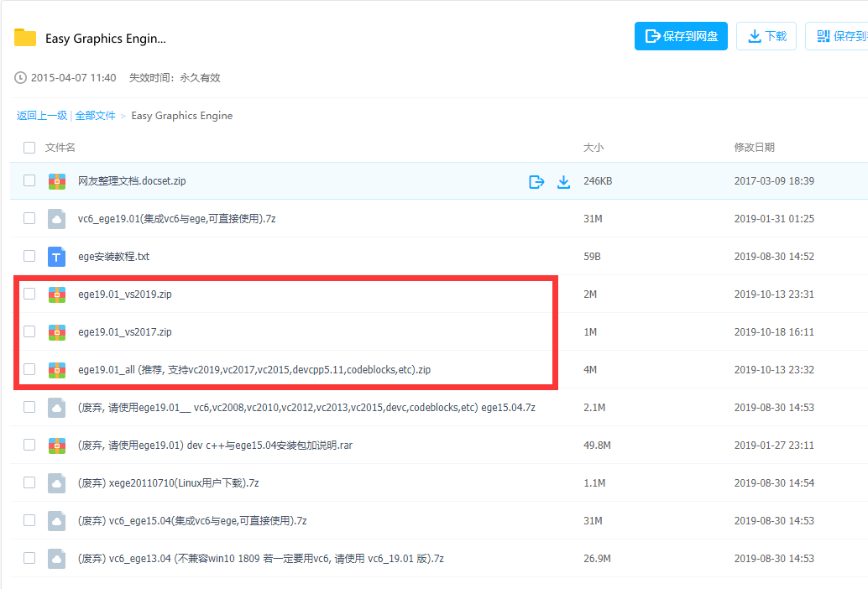Check the checkbox for ege安装教程.txt
The height and width of the screenshot is (589, 868).
pyautogui.click(x=29, y=256)
